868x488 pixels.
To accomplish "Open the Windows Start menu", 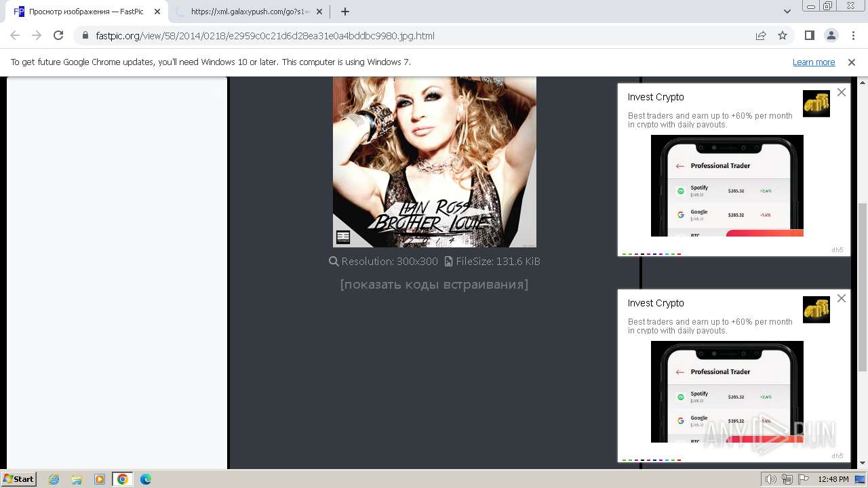I will pyautogui.click(x=19, y=479).
